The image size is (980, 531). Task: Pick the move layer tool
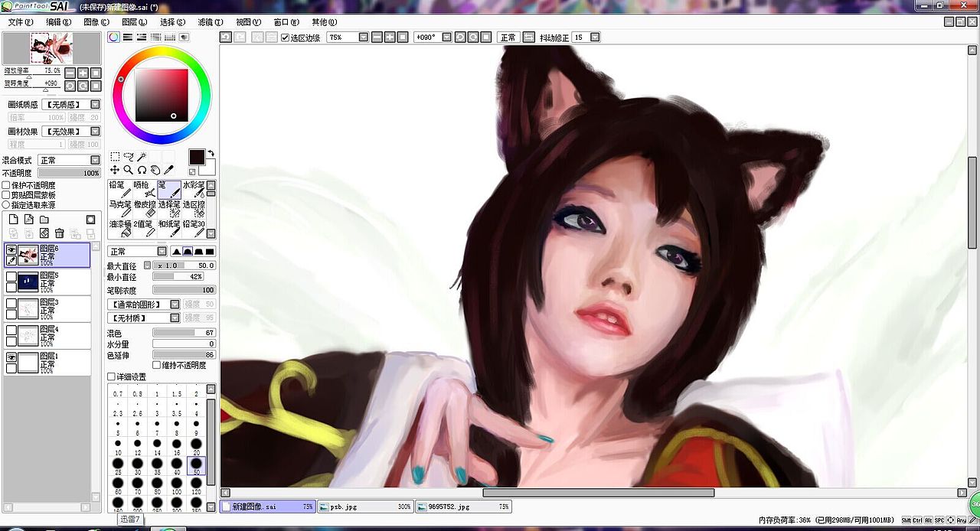[x=115, y=170]
